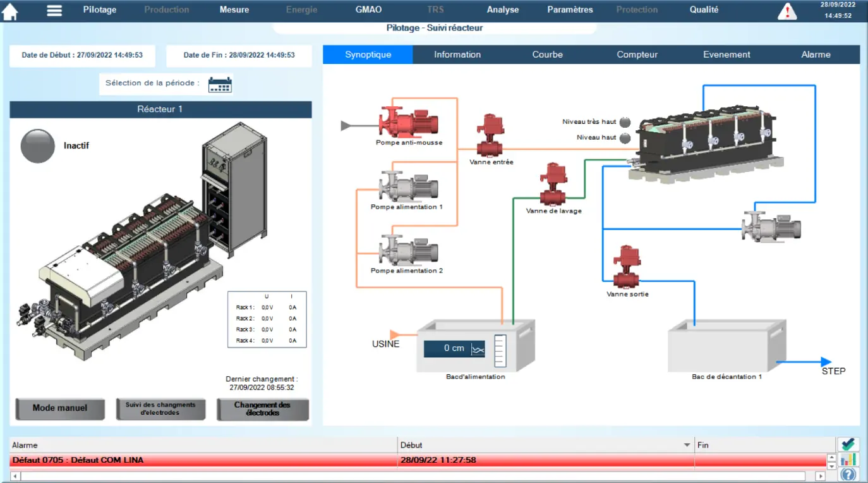Image resolution: width=868 pixels, height=483 pixels.
Task: Switch to the Synoptique tab
Action: tap(368, 54)
